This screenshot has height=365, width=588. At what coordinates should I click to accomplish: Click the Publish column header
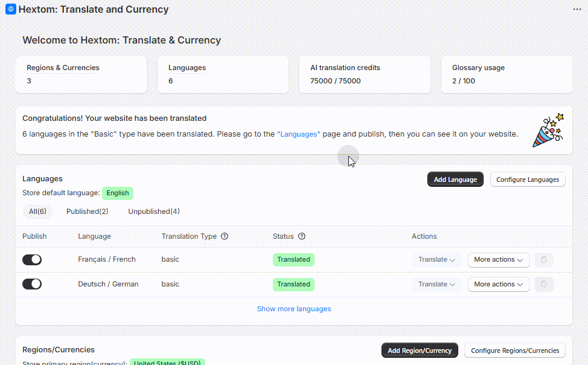[34, 236]
